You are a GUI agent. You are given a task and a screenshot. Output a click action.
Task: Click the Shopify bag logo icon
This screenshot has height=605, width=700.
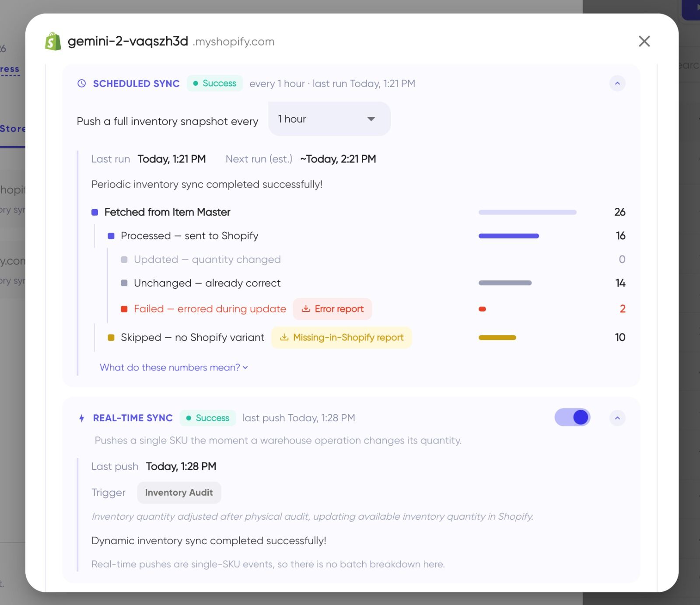point(53,42)
